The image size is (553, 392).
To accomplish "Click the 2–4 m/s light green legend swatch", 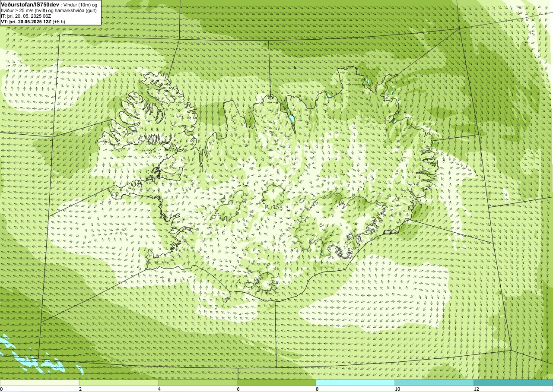I will (x=118, y=383).
